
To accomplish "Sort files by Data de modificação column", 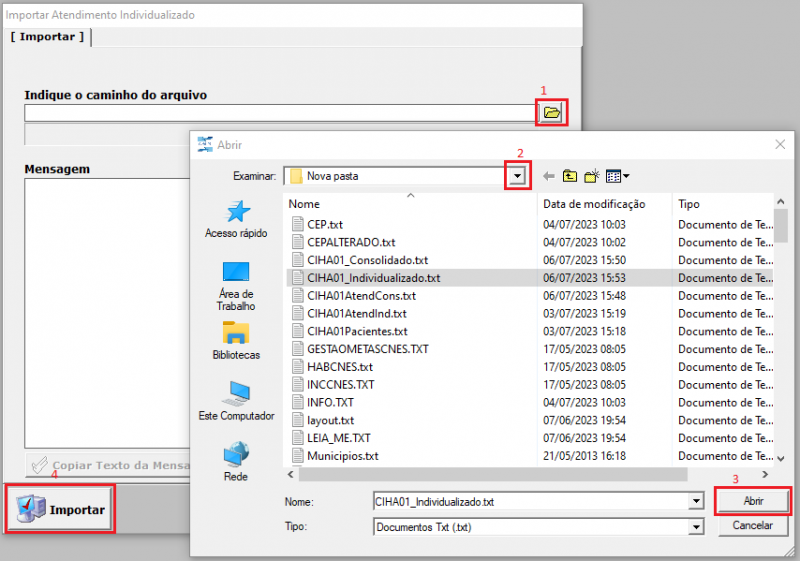I will tap(594, 204).
